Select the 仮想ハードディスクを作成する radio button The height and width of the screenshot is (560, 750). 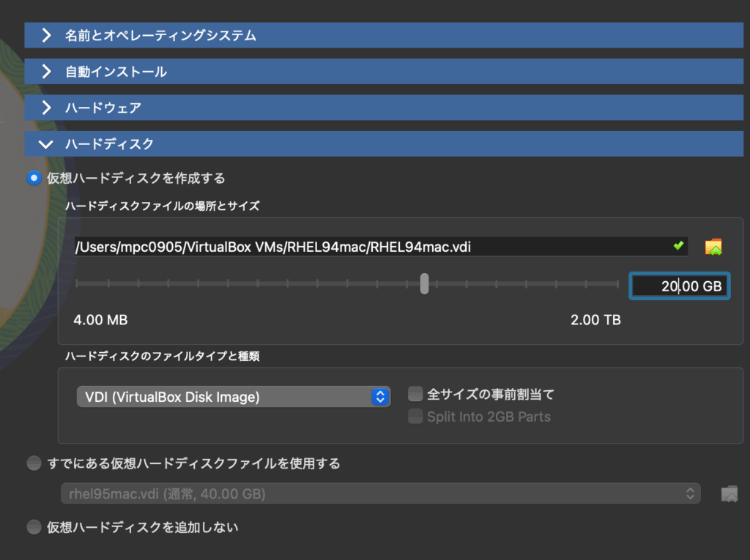tap(34, 178)
